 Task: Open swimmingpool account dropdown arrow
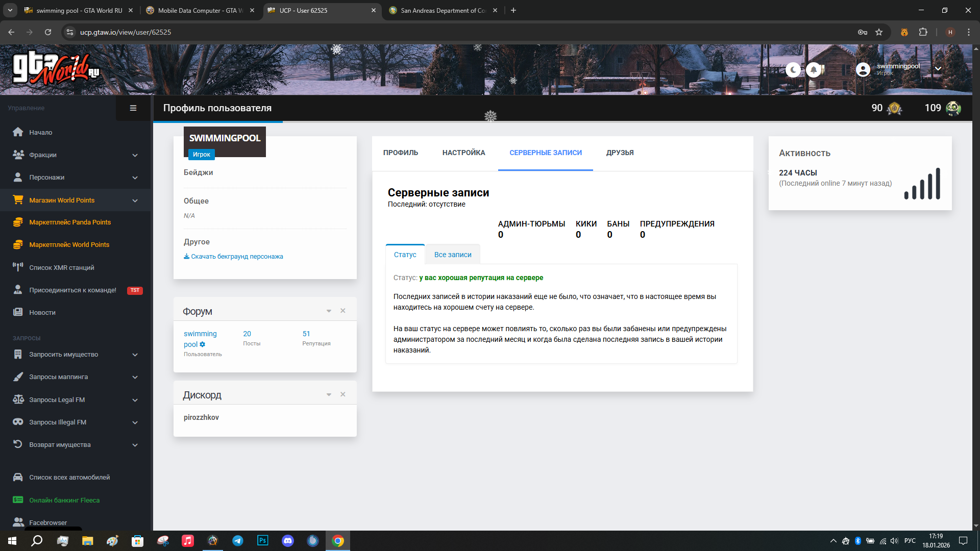pyautogui.click(x=938, y=68)
